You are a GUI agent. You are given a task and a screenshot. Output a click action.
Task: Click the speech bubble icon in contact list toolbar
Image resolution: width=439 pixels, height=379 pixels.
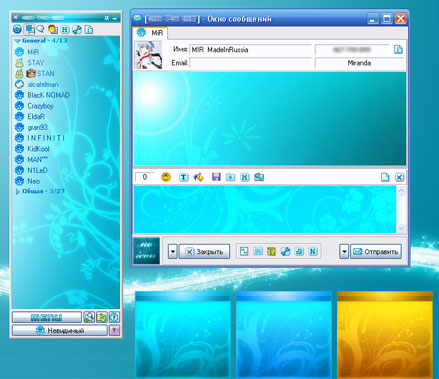41,29
